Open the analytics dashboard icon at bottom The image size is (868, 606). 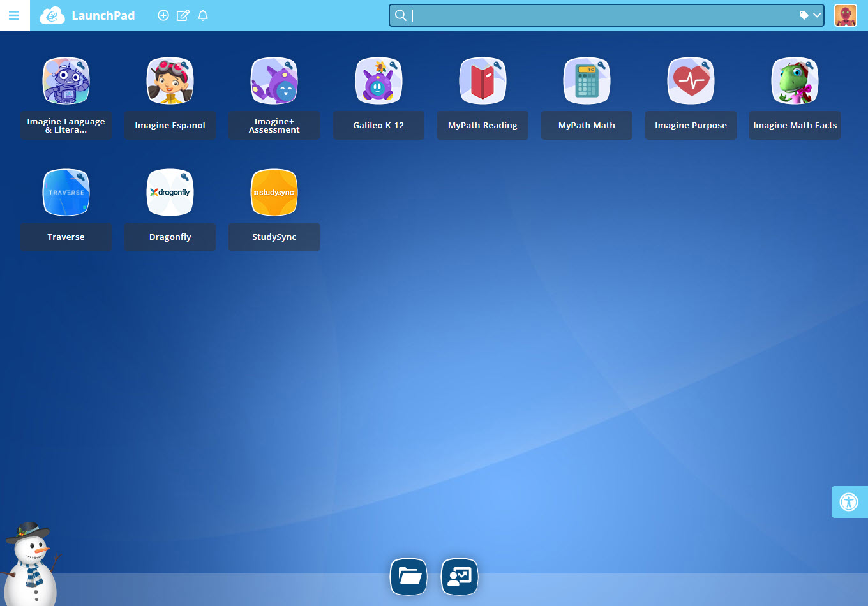click(460, 576)
